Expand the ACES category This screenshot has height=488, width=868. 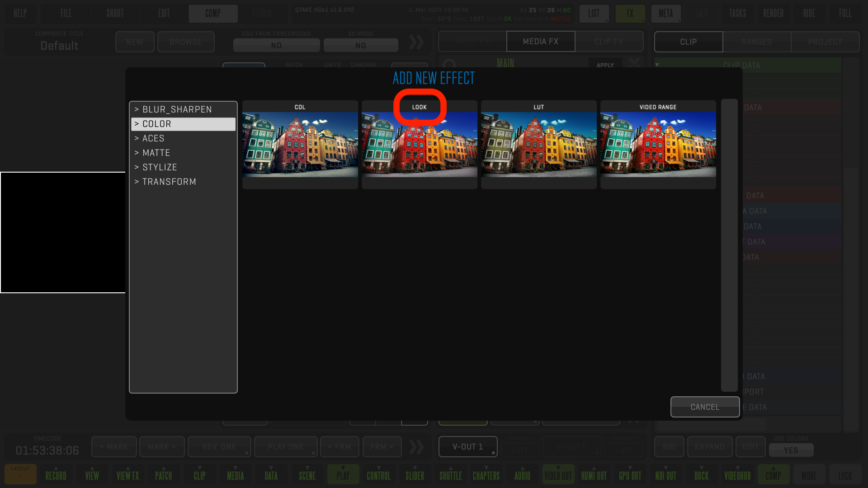pos(153,138)
